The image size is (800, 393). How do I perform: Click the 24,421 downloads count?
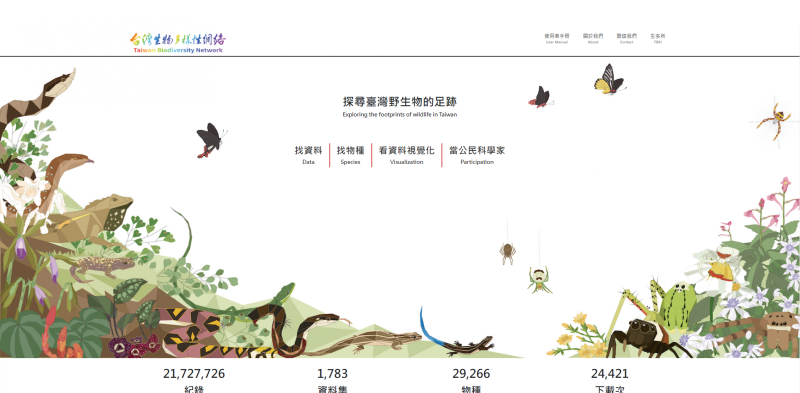pos(610,374)
